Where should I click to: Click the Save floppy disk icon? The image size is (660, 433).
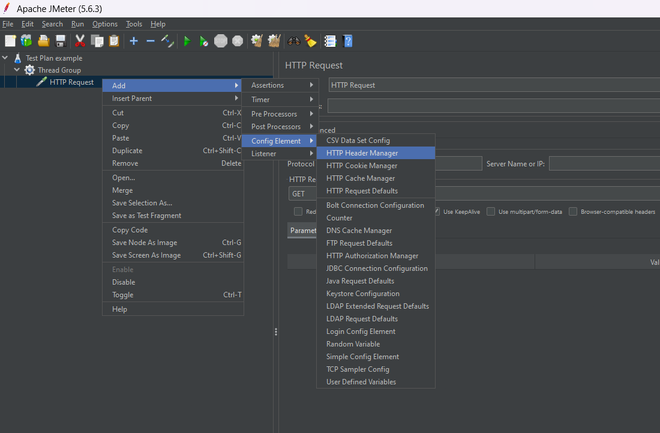[60, 41]
